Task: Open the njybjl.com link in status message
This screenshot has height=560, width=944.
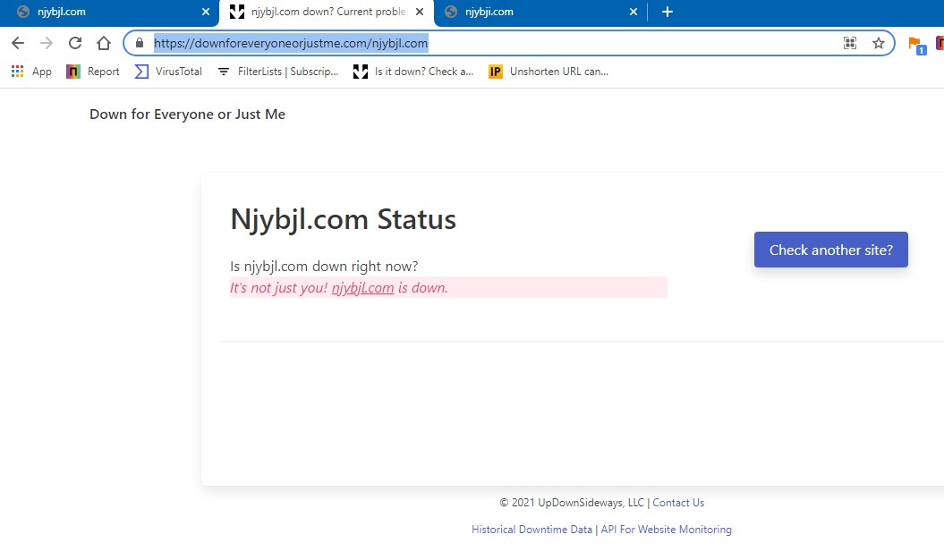Action: [362, 288]
